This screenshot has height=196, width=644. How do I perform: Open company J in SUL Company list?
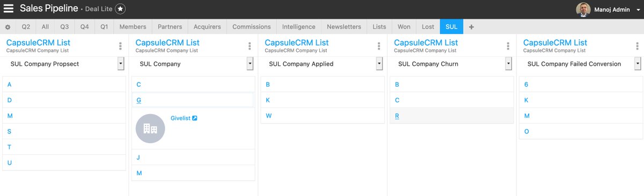(x=193, y=157)
